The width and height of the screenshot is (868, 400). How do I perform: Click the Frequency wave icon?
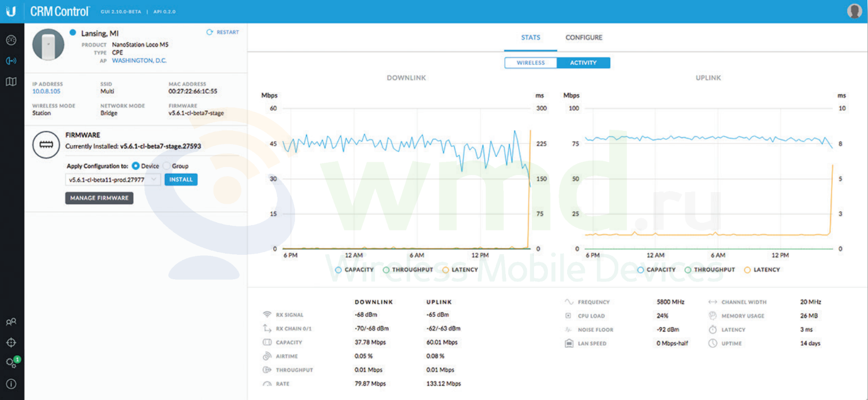pos(569,302)
